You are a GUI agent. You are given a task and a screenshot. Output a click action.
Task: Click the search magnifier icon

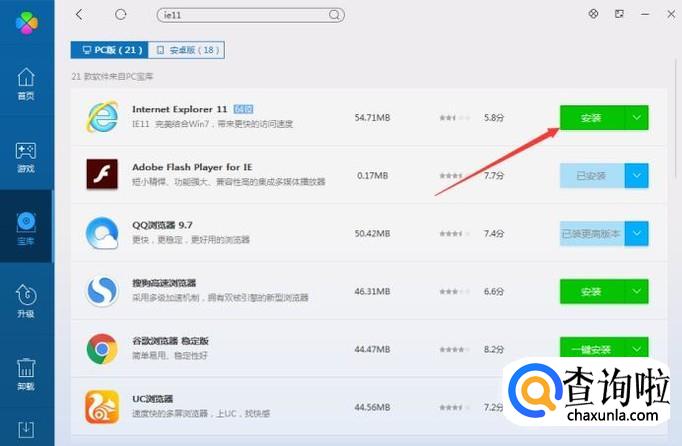(x=334, y=15)
